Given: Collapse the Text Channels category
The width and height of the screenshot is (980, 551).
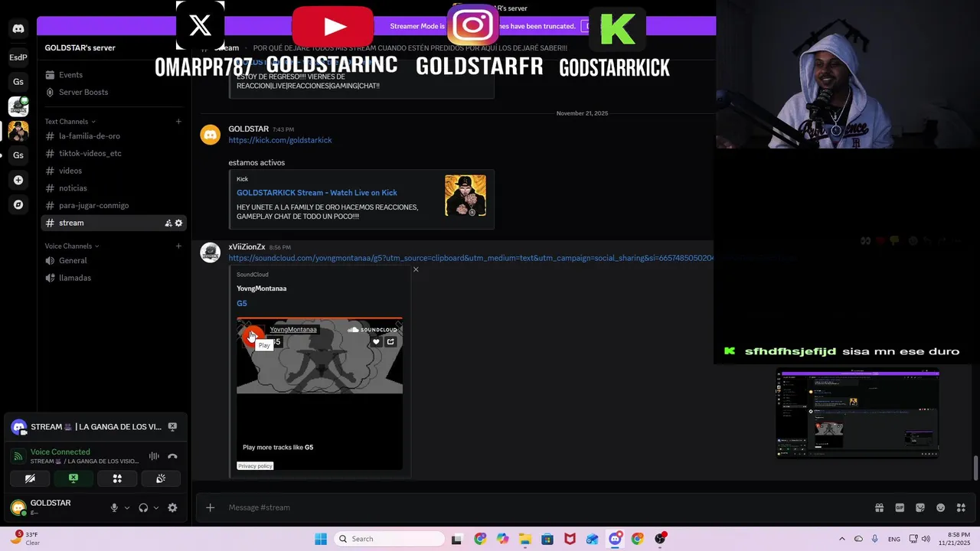Looking at the screenshot, I should tap(70, 122).
